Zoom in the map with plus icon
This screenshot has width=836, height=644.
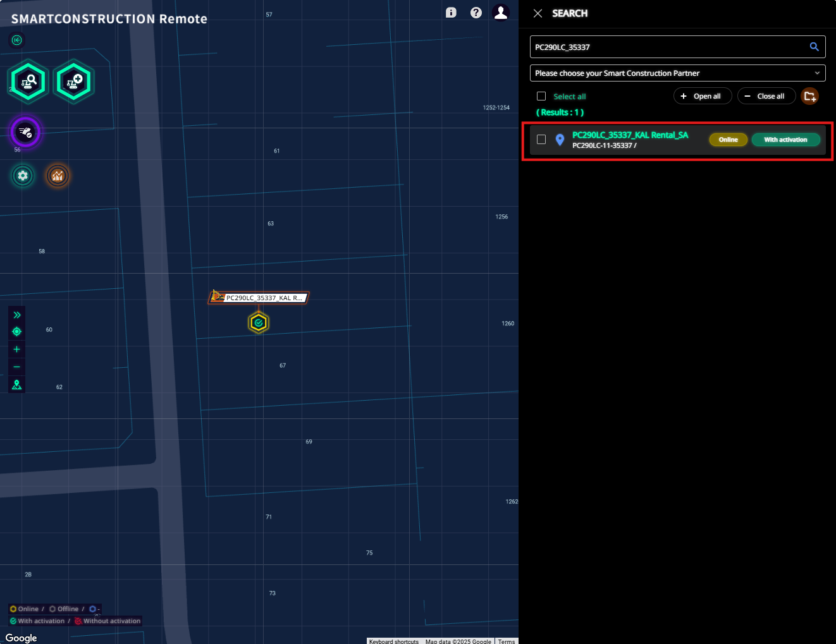coord(17,349)
